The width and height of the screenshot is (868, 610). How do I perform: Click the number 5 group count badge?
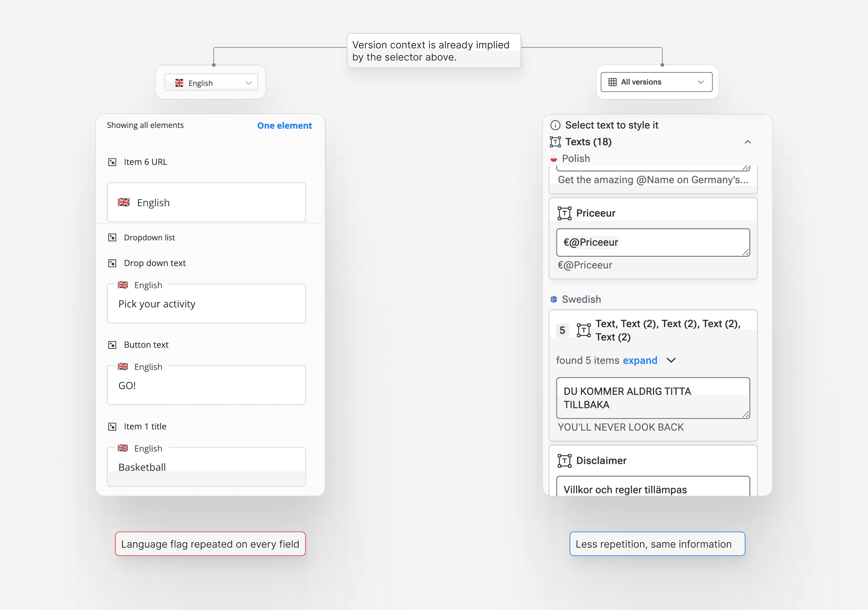coord(562,330)
